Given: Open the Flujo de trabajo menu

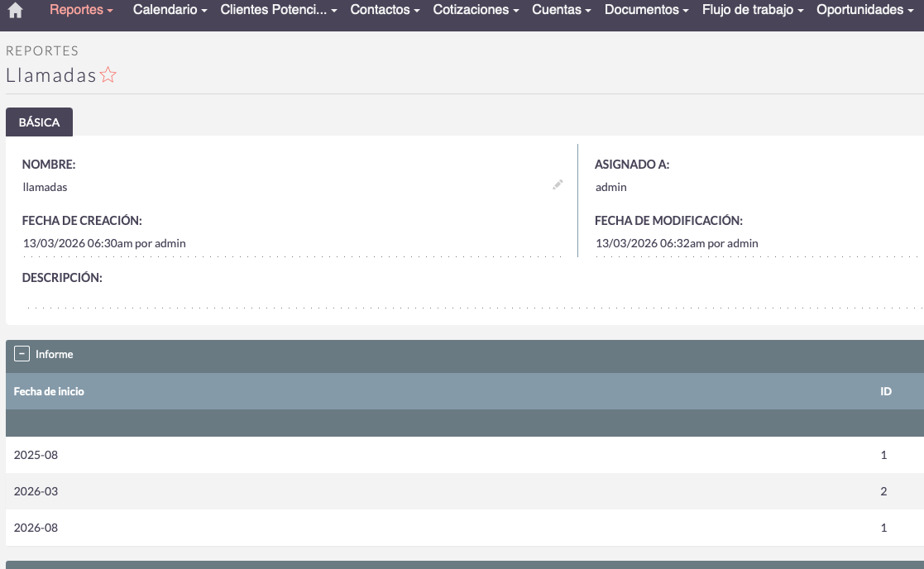Looking at the screenshot, I should 753,10.
